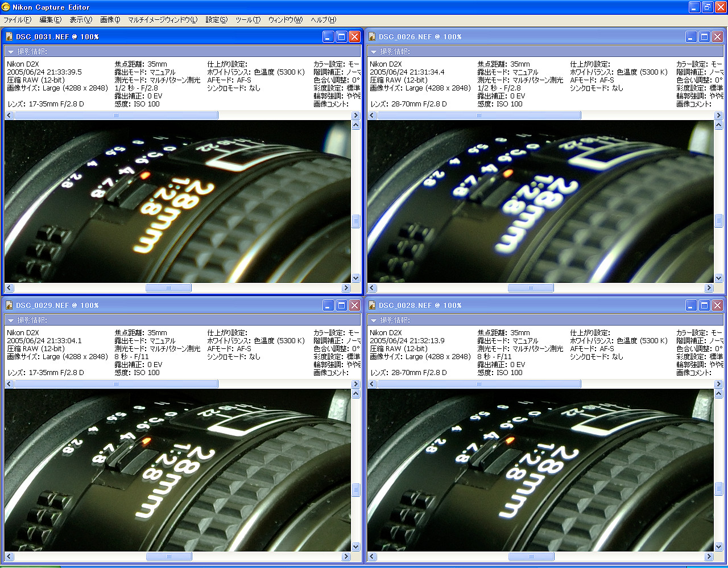
Task: Click image scroll-down arrow in DSC_0026.NEF window
Action: (x=719, y=278)
